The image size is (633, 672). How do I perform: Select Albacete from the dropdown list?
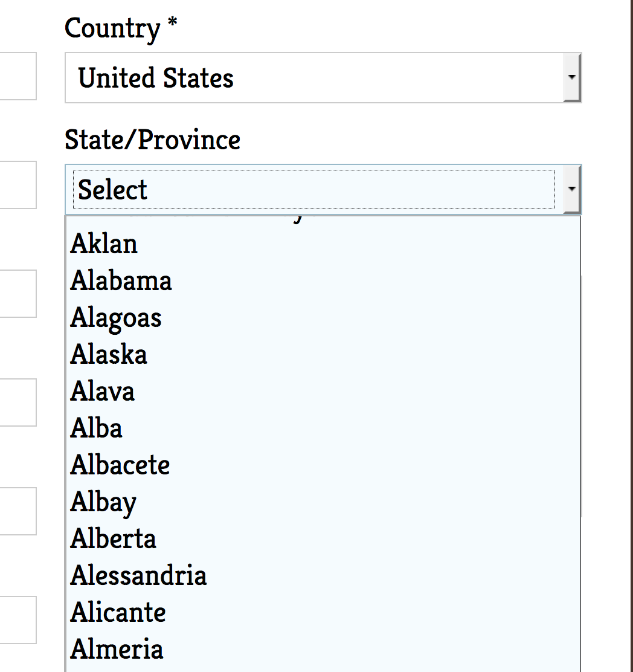(120, 465)
